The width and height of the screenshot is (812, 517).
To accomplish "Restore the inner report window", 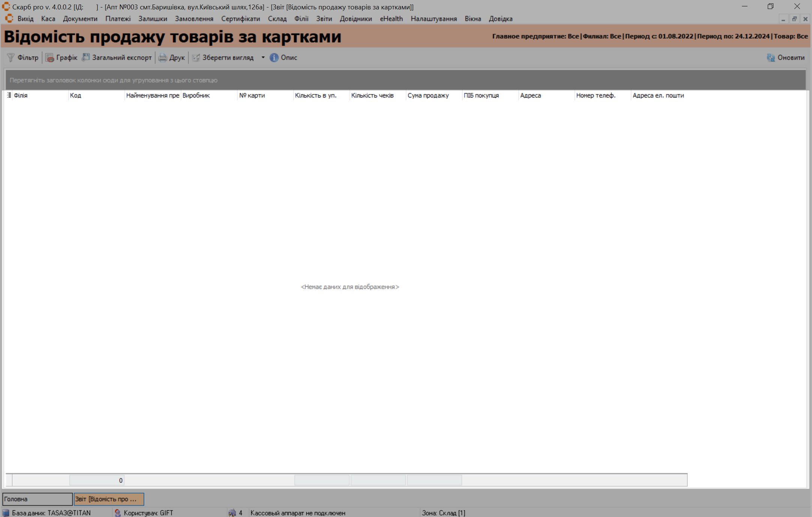I will 794,19.
